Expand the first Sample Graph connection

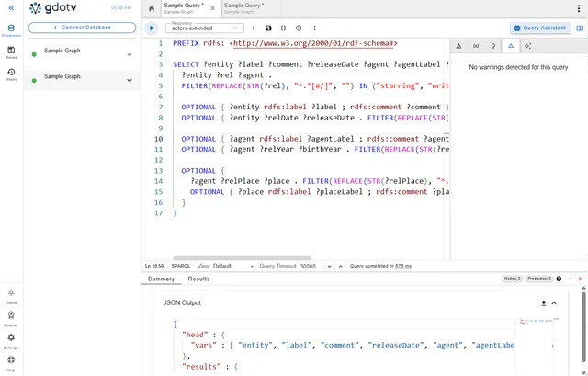(x=130, y=55)
